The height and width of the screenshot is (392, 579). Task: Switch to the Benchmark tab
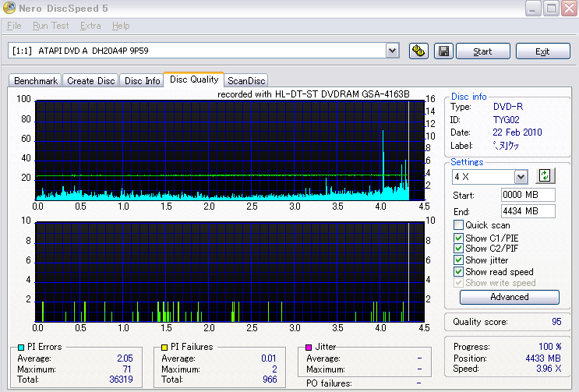[36, 81]
